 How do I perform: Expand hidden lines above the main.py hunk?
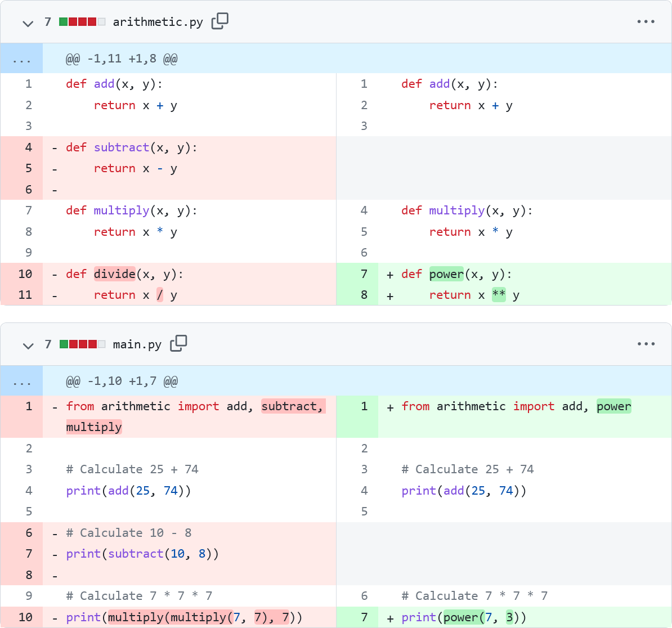click(x=21, y=382)
